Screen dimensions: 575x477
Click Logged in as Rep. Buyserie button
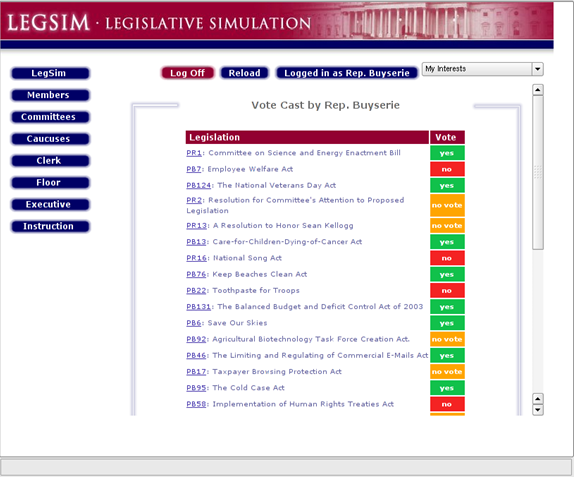coord(347,73)
